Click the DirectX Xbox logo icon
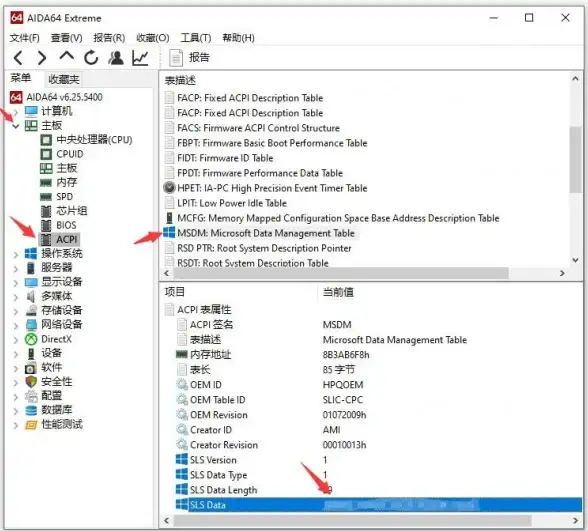 (31, 339)
